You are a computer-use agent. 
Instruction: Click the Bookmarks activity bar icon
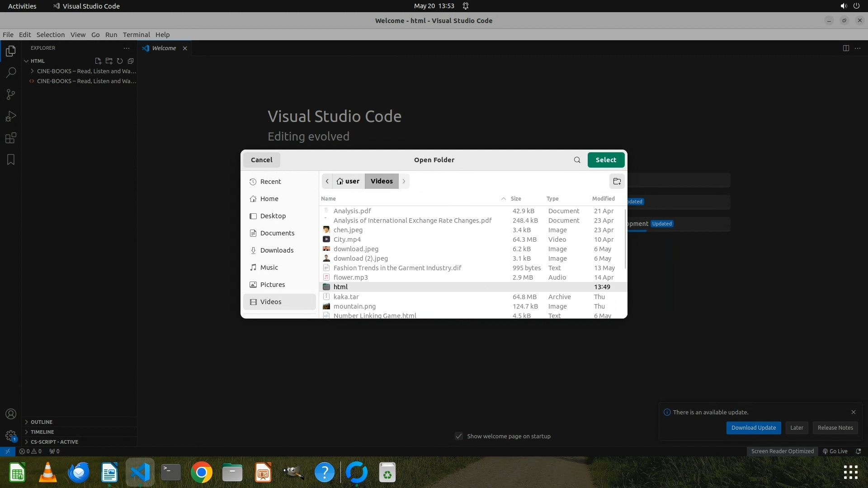(11, 160)
